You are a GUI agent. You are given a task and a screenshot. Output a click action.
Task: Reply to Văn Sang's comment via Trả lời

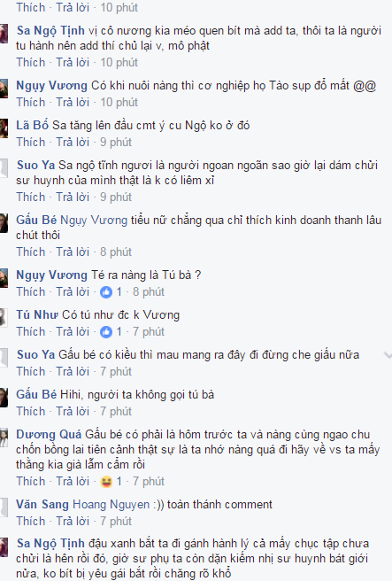pyautogui.click(x=73, y=522)
